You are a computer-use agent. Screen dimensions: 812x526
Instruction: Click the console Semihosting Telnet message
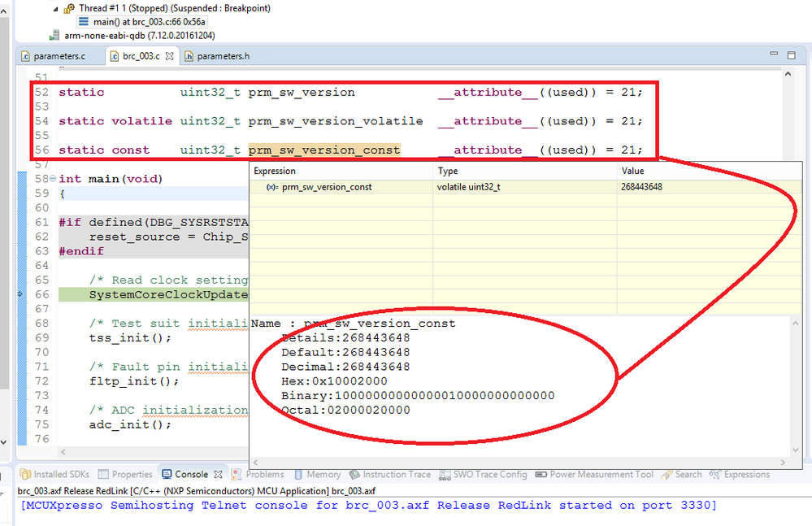point(368,506)
